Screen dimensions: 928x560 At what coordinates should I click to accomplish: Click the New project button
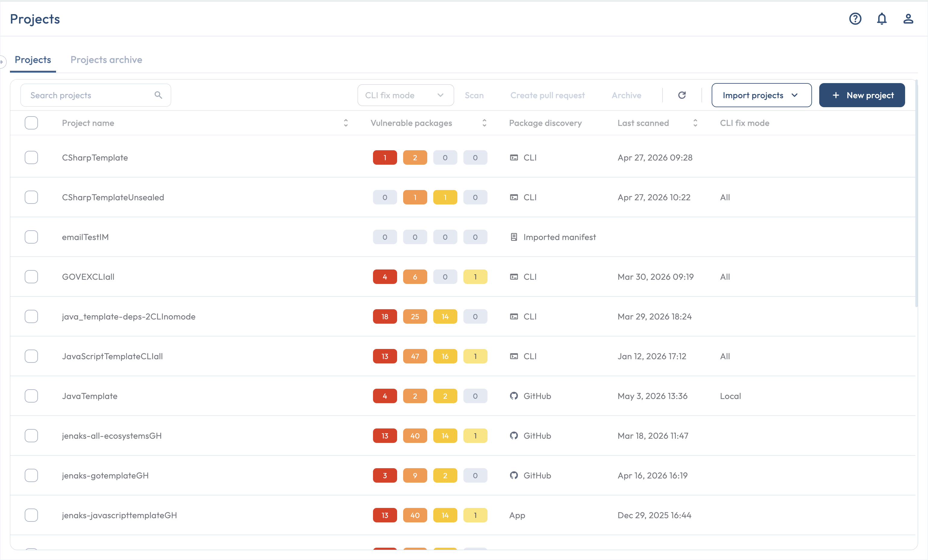862,95
